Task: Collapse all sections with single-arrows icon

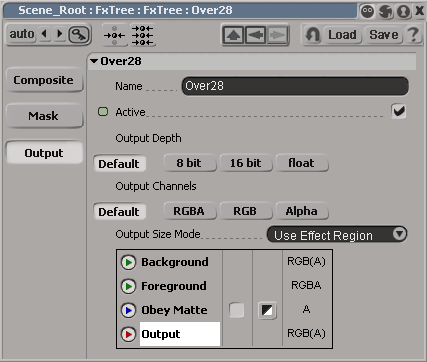Action: pyautogui.click(x=114, y=35)
